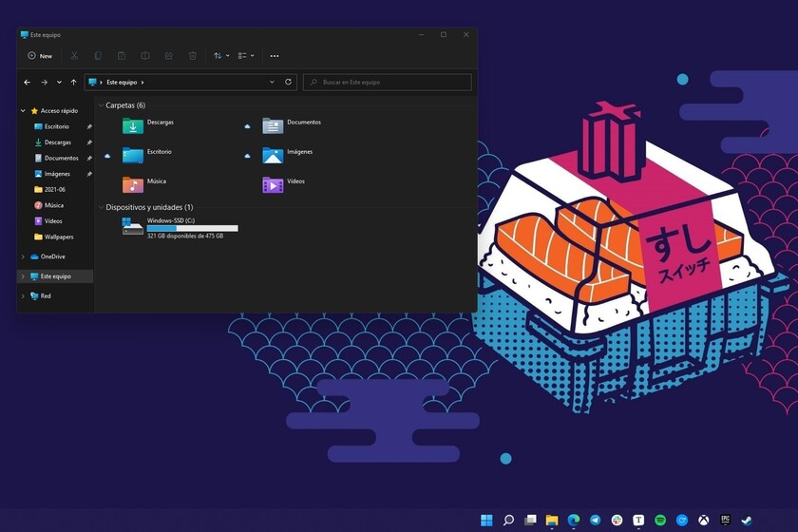Collapse the Carpetas section
This screenshot has width=798, height=532.
(101, 105)
